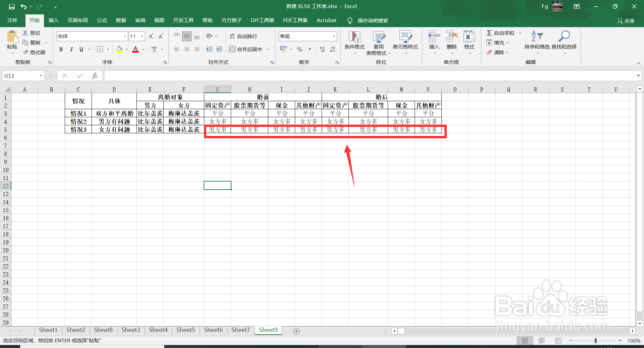Toggle center horizontal alignment
644x348 pixels.
(187, 49)
